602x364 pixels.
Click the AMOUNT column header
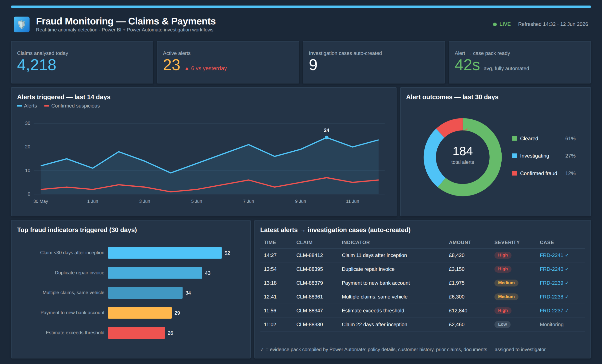click(460, 243)
